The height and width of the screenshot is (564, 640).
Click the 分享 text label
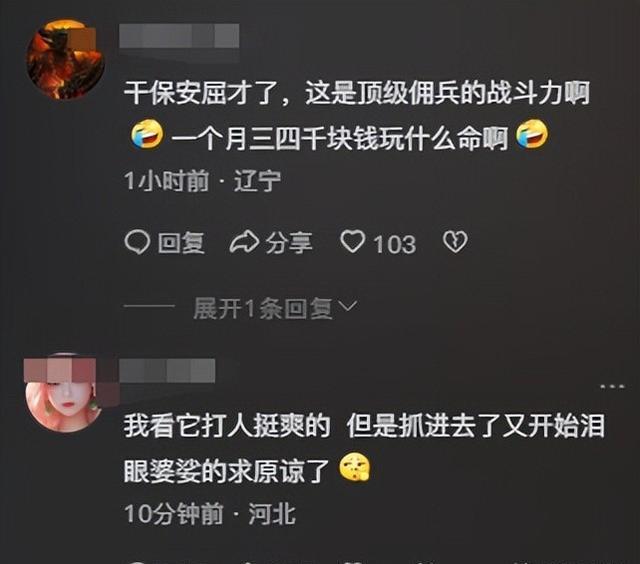(x=289, y=243)
